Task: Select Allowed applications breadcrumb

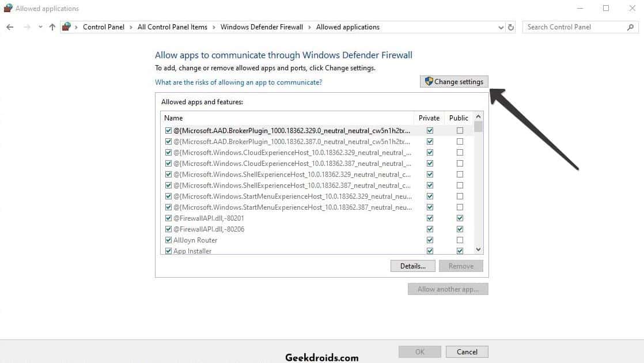Action: (348, 27)
